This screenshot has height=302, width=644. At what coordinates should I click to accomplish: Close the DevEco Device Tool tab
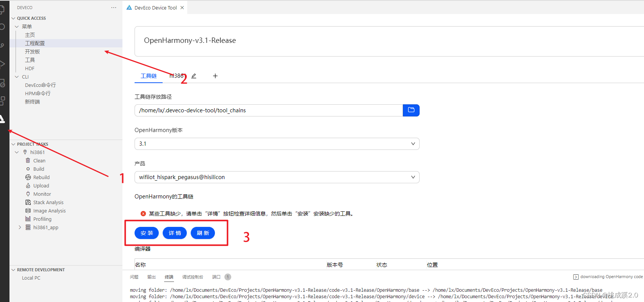click(x=182, y=8)
